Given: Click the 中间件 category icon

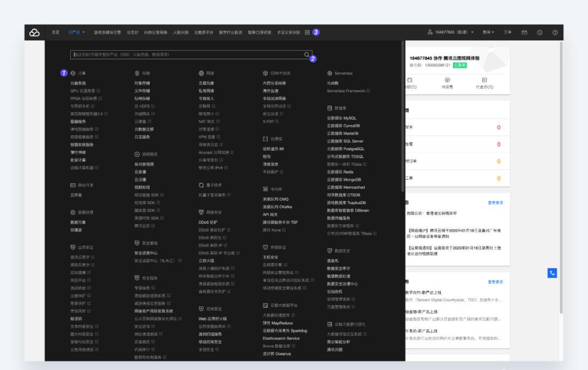Looking at the screenshot, I should point(266,189).
